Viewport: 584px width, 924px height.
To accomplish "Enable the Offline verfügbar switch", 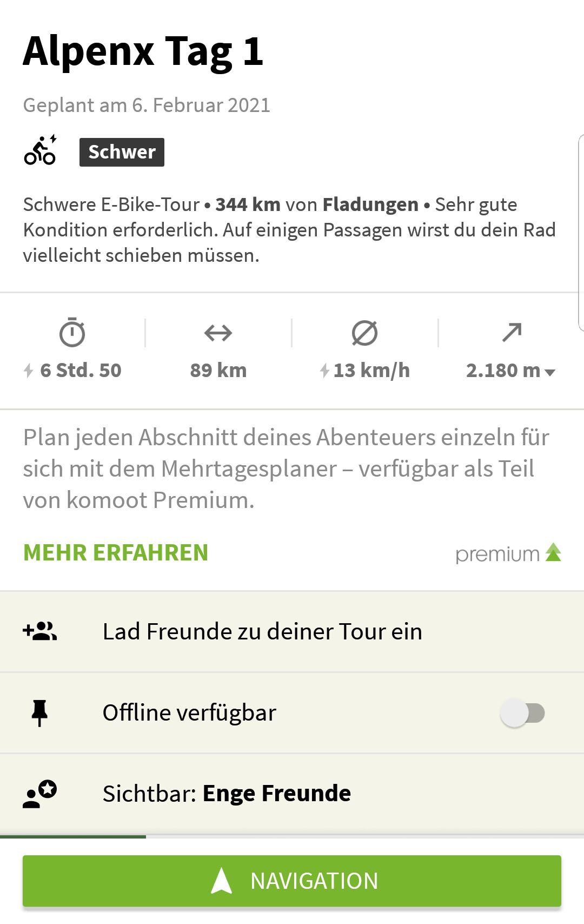I will [522, 713].
